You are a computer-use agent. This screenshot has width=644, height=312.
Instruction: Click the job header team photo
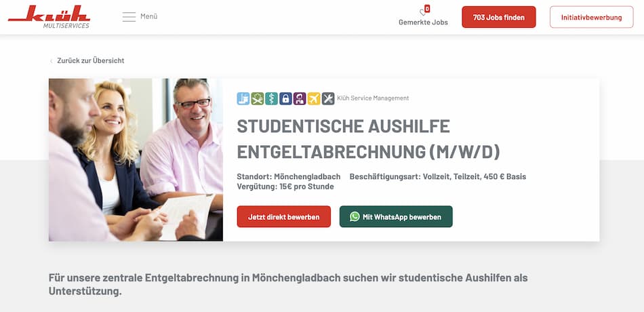(136, 159)
